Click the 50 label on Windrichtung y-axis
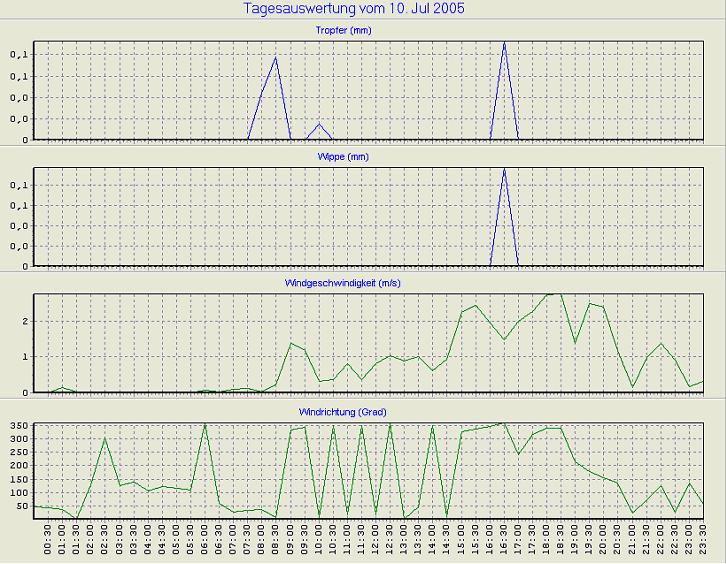This screenshot has width=726, height=564. pyautogui.click(x=23, y=507)
